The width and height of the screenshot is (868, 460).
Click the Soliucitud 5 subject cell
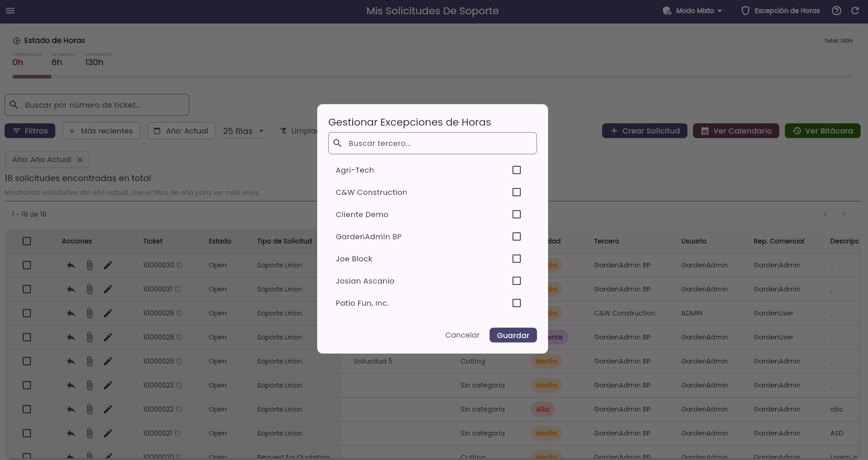[x=373, y=361]
